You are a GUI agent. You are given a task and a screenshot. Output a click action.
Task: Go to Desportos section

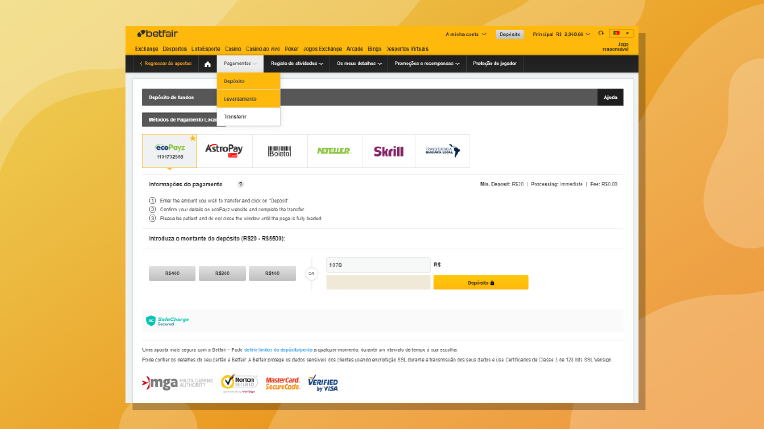pos(175,49)
